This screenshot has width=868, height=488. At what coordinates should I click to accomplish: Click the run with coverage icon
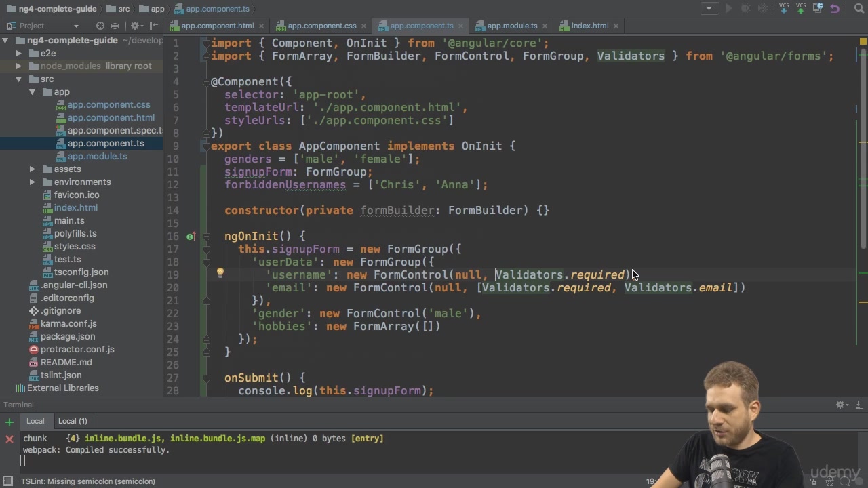point(763,8)
